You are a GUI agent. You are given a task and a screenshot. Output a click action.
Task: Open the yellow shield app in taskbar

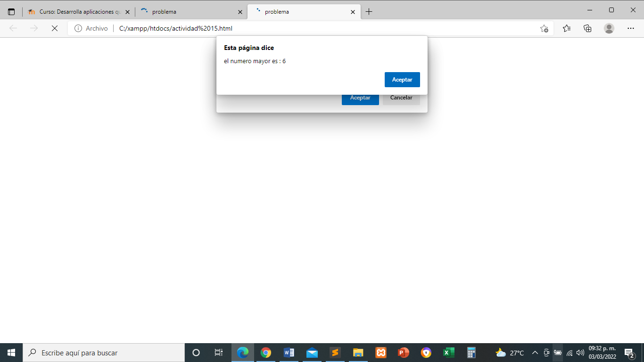[x=426, y=353]
